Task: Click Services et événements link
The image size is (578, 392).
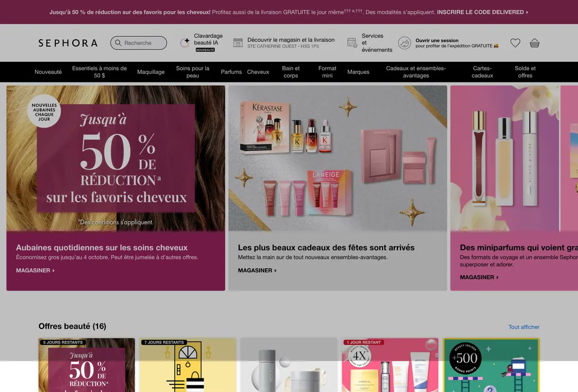Action: [x=377, y=43]
